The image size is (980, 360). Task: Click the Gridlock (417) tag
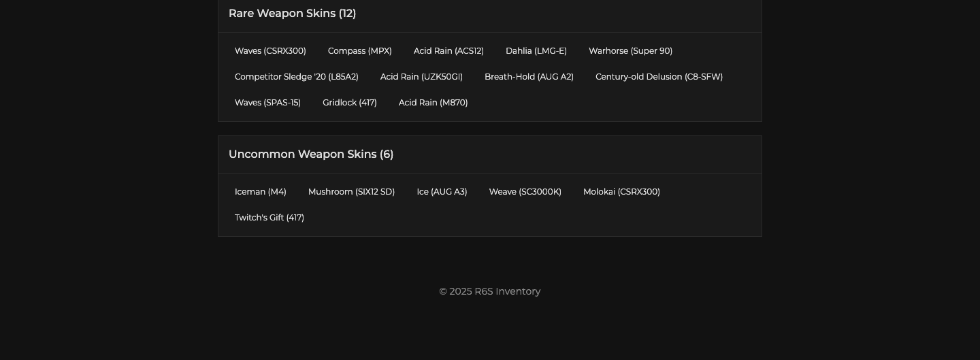(349, 103)
